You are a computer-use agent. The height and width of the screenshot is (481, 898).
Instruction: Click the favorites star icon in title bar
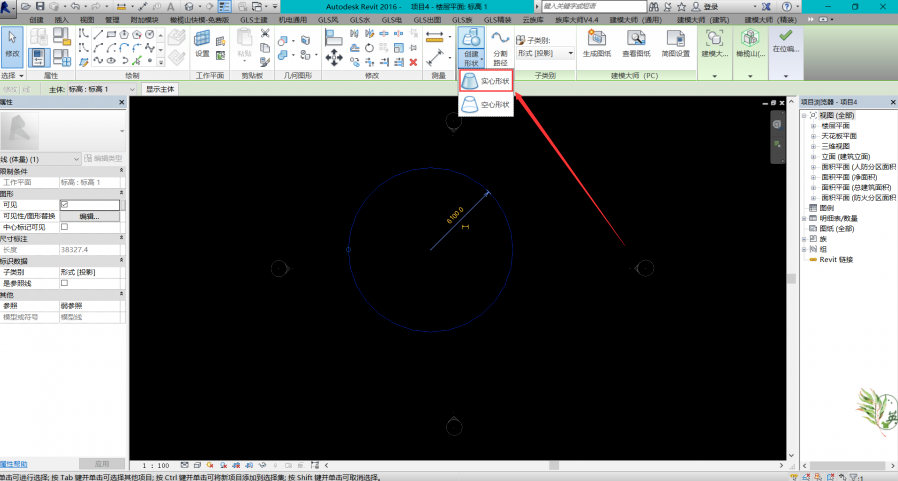[x=681, y=6]
